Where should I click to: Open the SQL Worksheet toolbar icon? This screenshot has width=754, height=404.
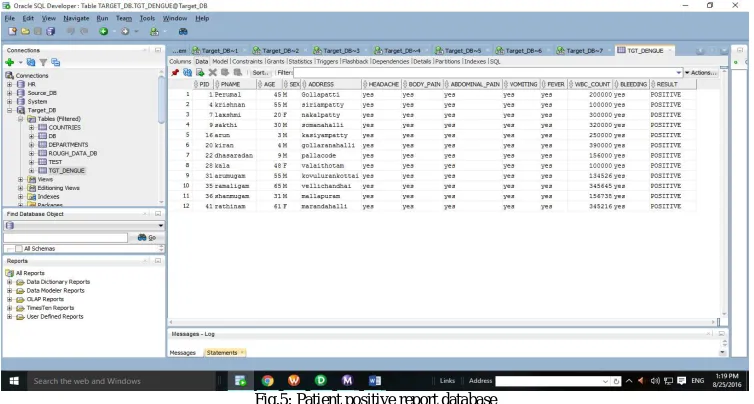[x=154, y=31]
